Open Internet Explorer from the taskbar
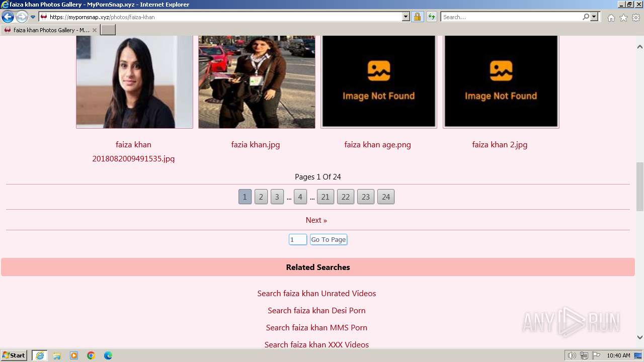The image size is (644, 362). (40, 355)
